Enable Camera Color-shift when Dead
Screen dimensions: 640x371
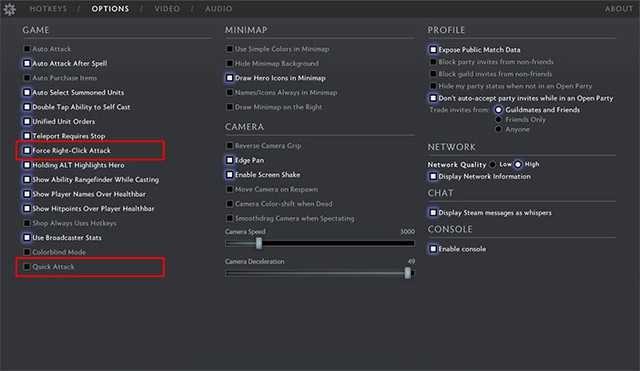click(x=229, y=204)
